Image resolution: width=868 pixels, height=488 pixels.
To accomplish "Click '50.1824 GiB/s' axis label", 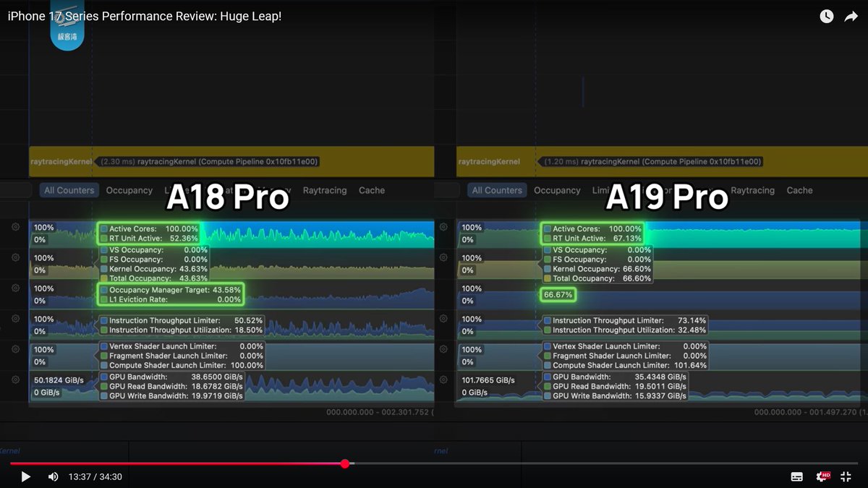I will coord(59,380).
